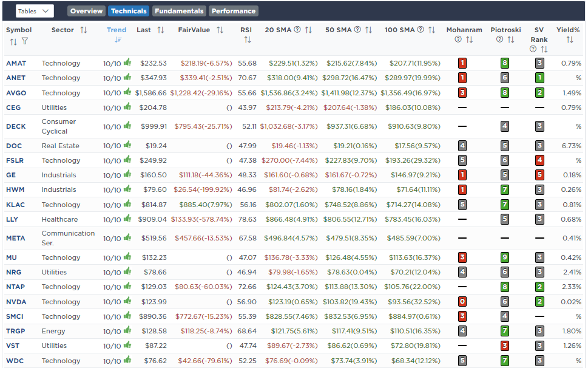
Task: Click the RSI sort arrows icon
Action: coord(247,40)
